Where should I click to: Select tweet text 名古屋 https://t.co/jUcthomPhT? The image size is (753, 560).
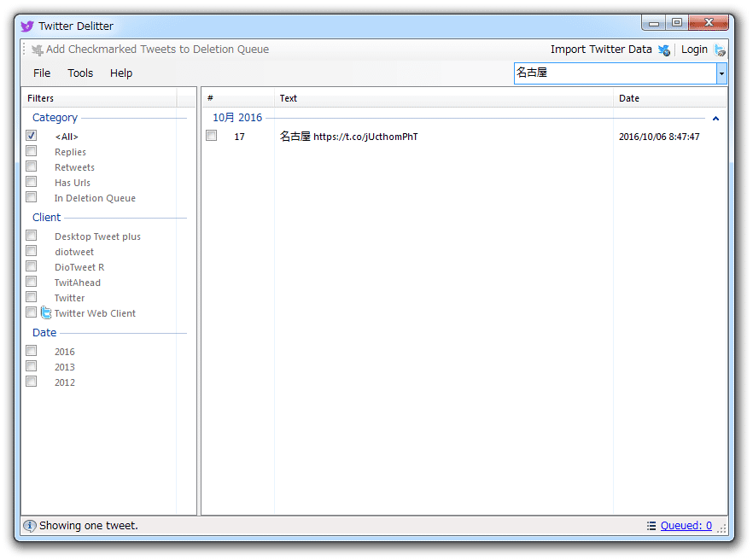[348, 137]
